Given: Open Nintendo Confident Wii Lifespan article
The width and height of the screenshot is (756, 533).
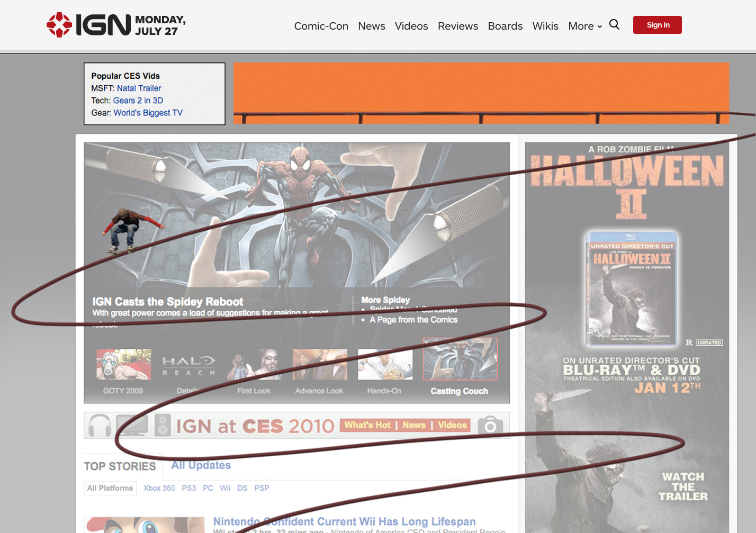Looking at the screenshot, I should point(344,521).
